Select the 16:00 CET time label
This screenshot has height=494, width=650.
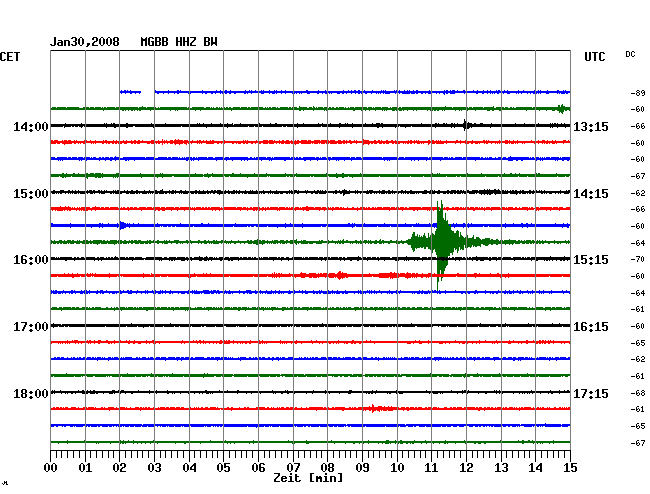click(31, 260)
